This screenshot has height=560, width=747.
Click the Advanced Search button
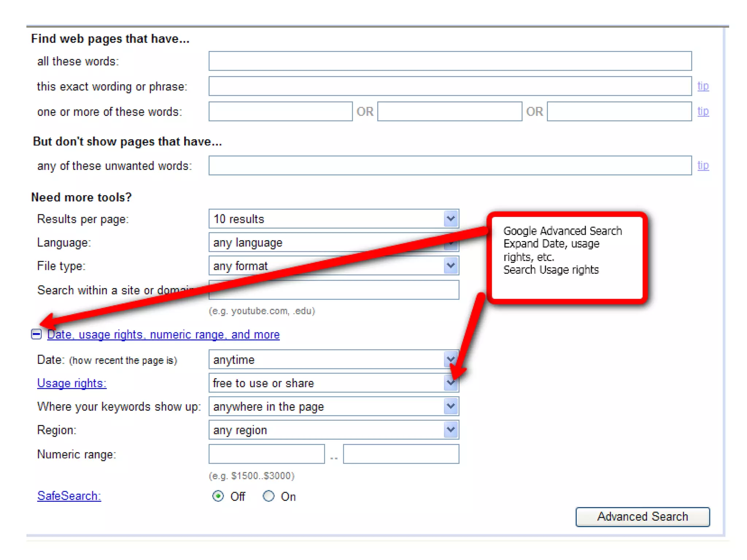642,517
